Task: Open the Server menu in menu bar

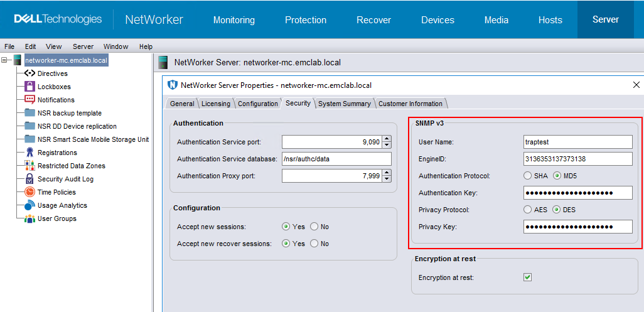Action: [83, 46]
